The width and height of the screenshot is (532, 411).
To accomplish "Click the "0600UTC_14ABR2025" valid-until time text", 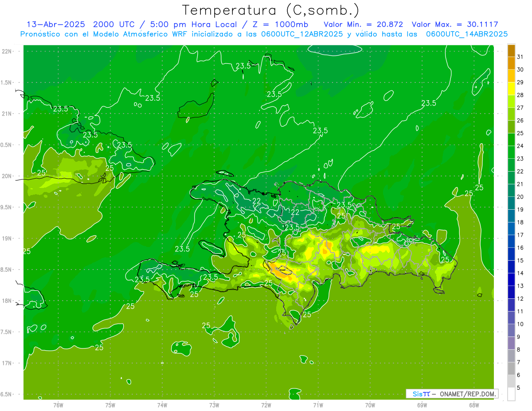I will [x=467, y=34].
